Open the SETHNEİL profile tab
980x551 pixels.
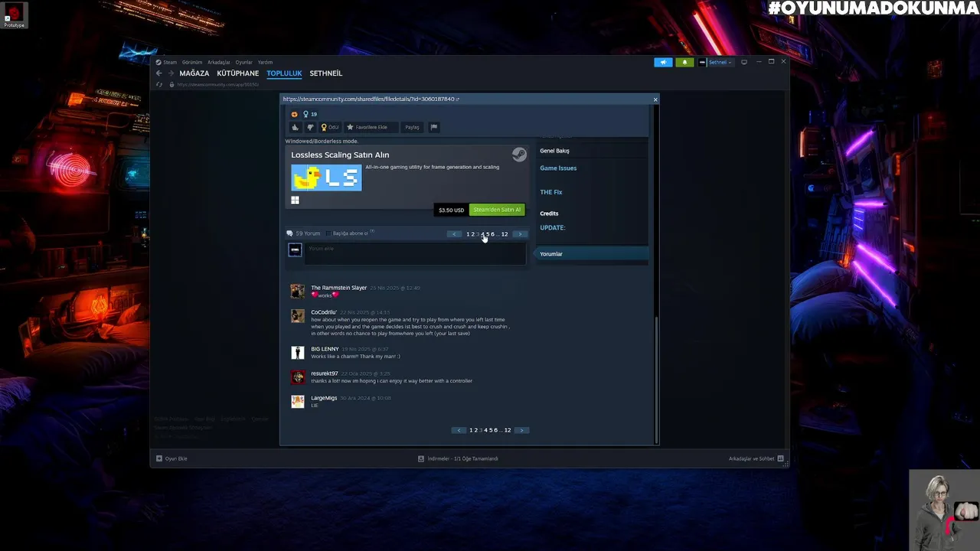coord(326,73)
